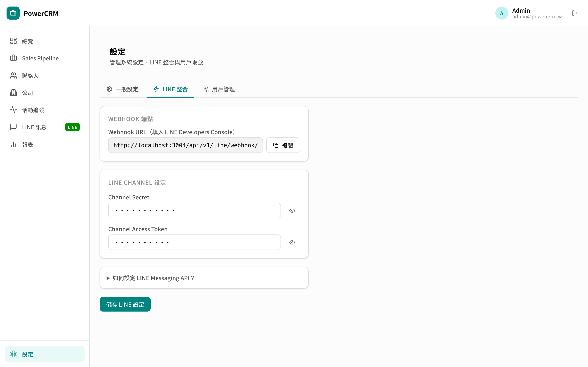Click the logout icon in header
The height and width of the screenshot is (367, 588).
(x=575, y=13)
